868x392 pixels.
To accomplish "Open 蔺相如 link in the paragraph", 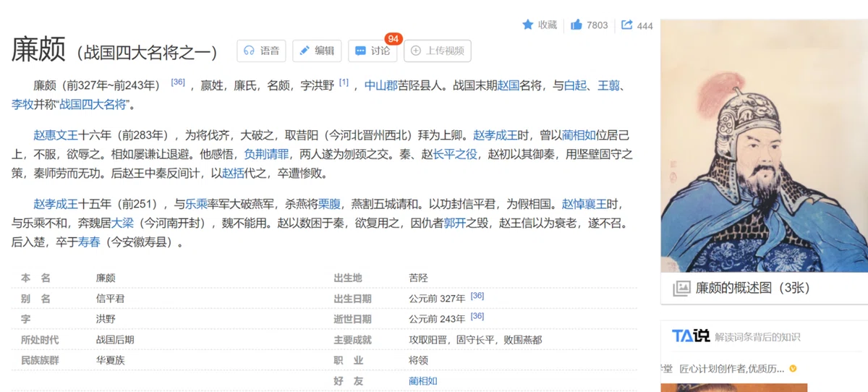I will (579, 135).
